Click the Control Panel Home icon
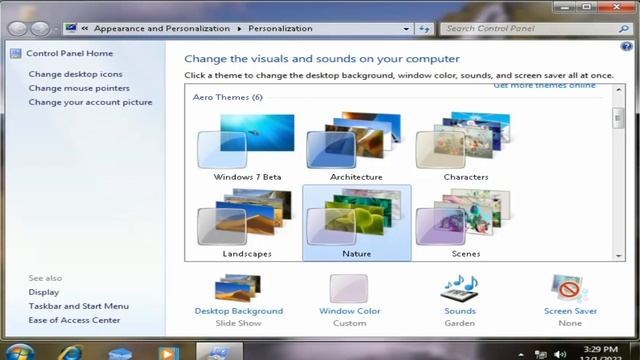 16,53
